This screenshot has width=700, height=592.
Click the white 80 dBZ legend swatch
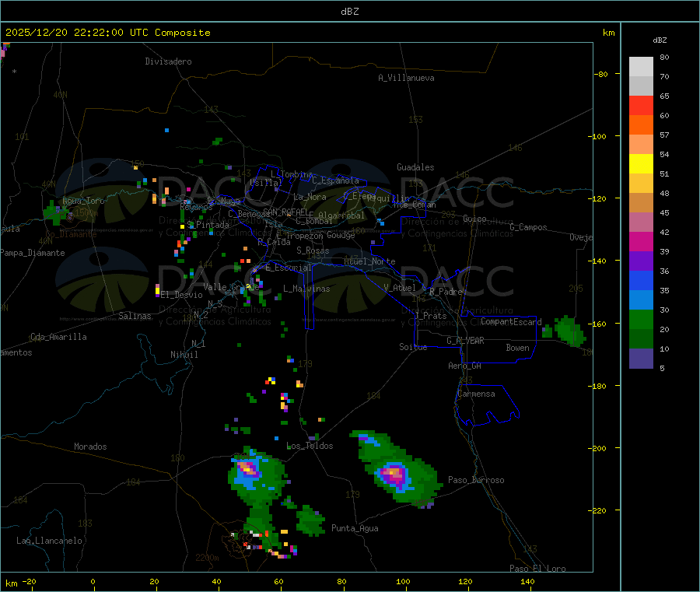[x=641, y=67]
